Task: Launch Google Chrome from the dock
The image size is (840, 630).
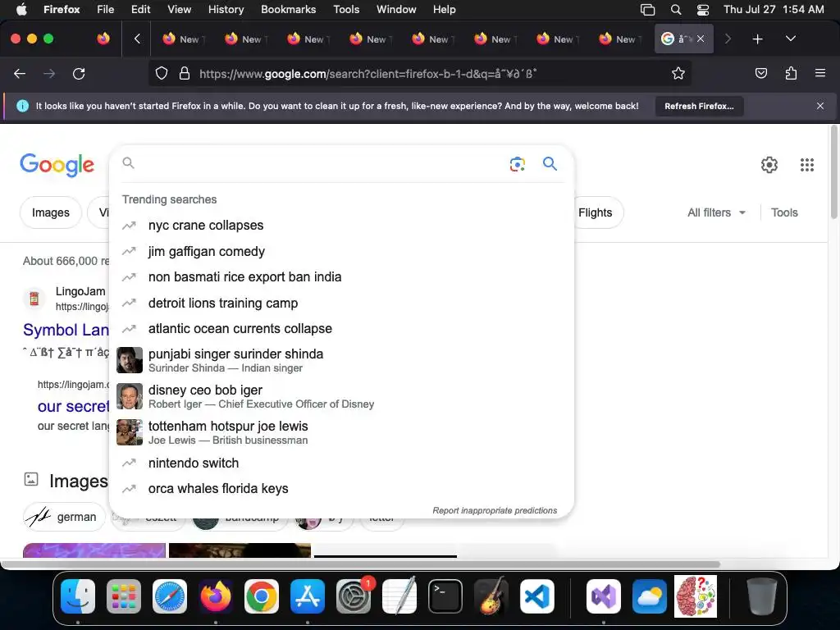Action: (262, 596)
